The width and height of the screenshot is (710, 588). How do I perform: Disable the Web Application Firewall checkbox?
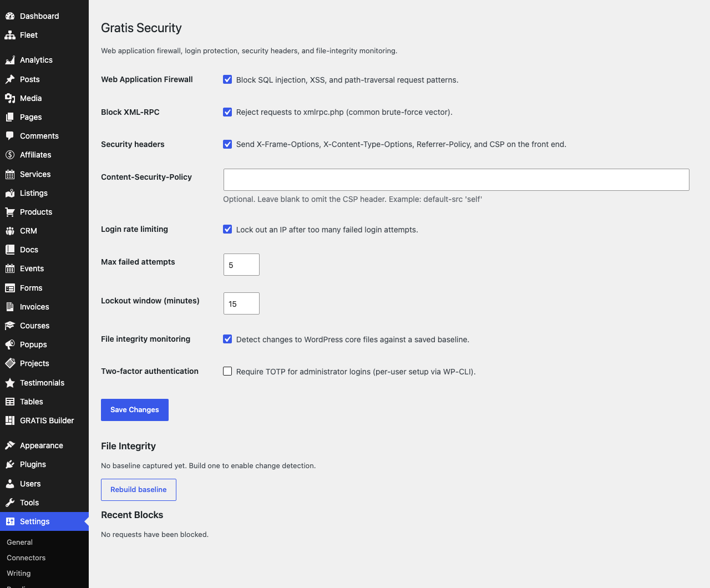point(227,79)
